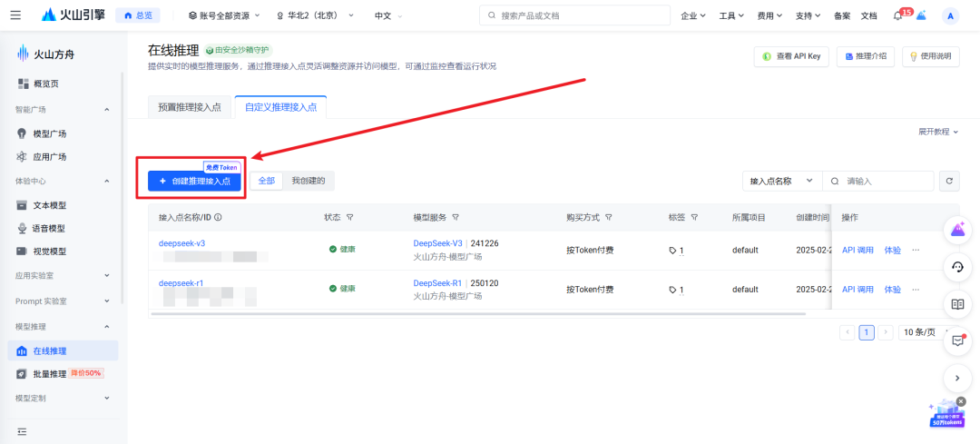Click the info icon beside 接入点名称/ID

click(218, 218)
